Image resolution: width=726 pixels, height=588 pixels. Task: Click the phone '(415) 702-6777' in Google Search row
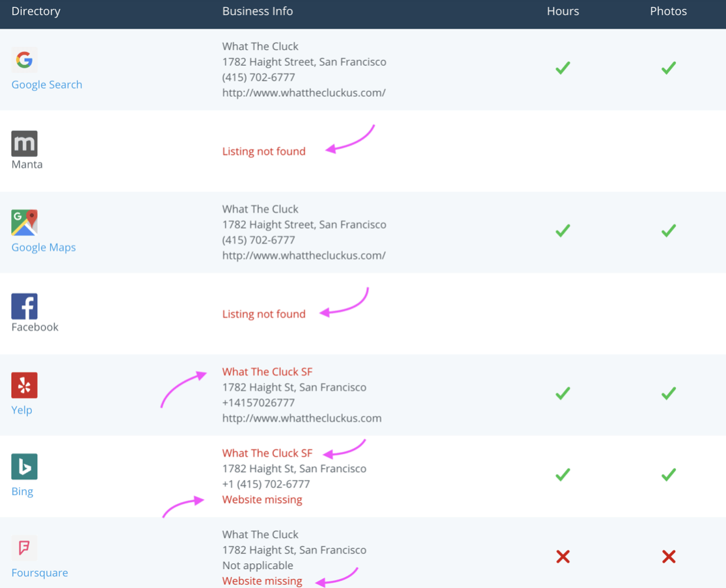(258, 77)
